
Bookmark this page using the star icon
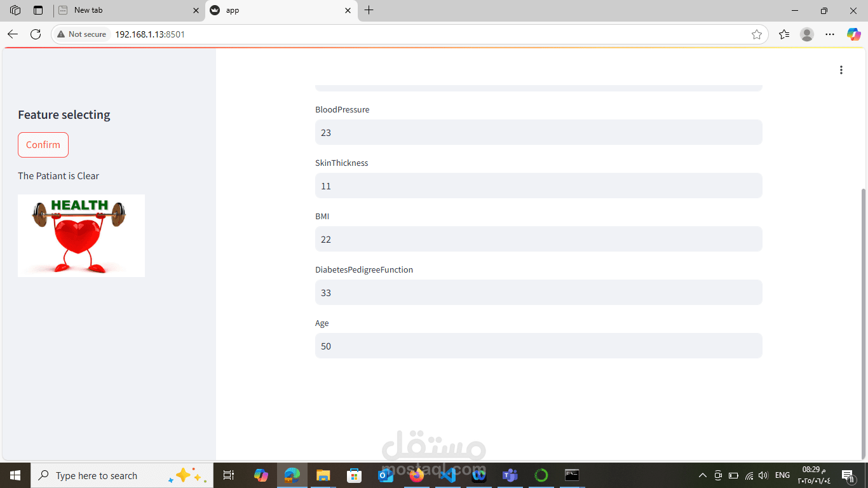(x=757, y=34)
